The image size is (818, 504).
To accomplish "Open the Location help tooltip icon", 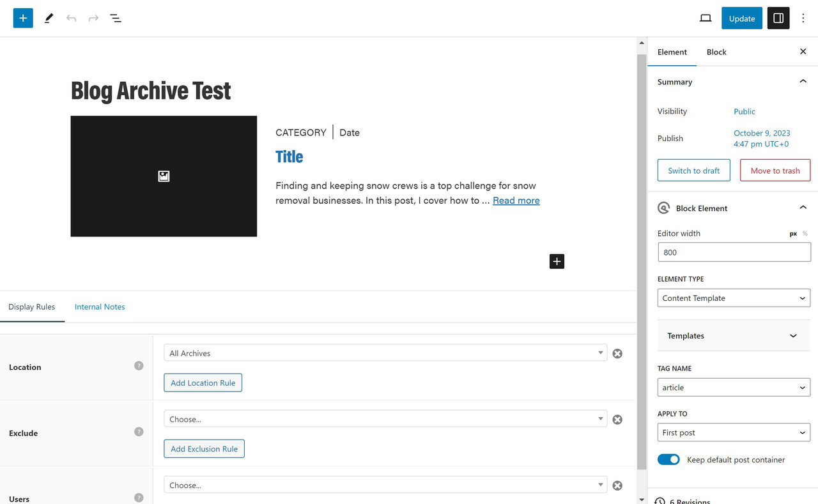I will [139, 365].
